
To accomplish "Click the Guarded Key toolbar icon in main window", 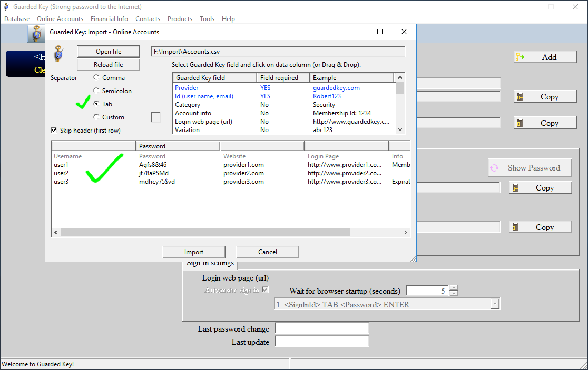I will pyautogui.click(x=36, y=34).
